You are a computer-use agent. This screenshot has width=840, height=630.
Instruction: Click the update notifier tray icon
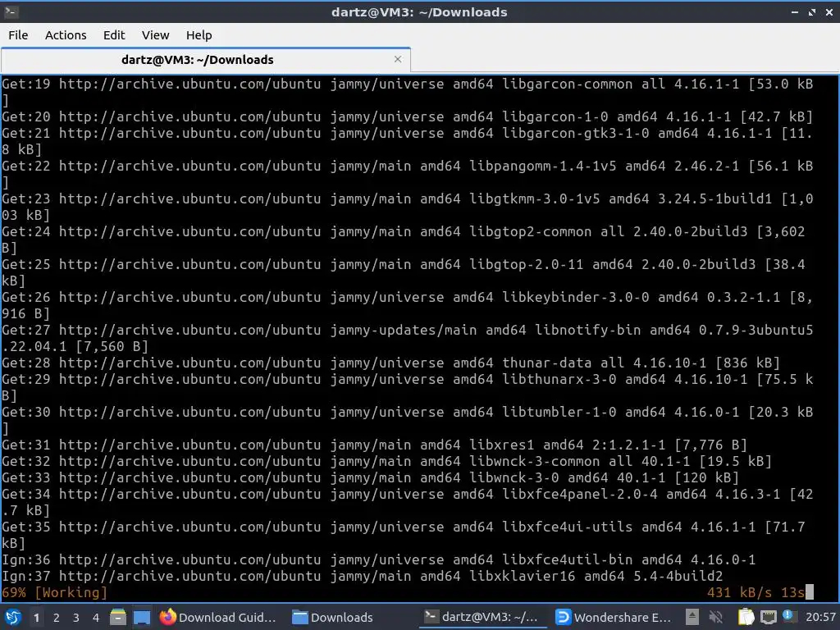point(788,615)
